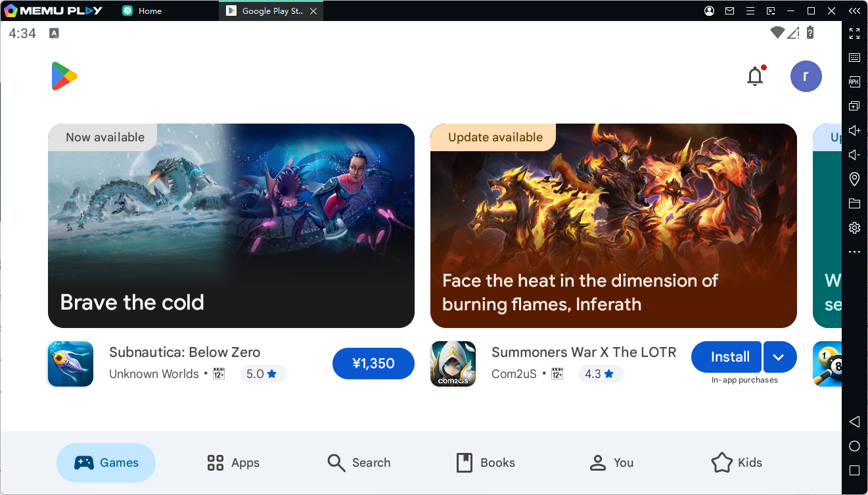Toggle fullscreen mode in sidebar
868x495 pixels.
pos(854,34)
